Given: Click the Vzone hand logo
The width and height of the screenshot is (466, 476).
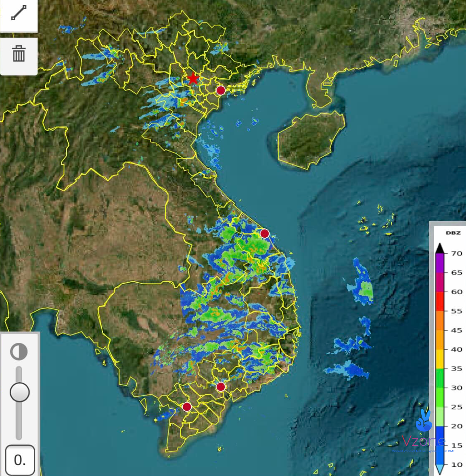Looking at the screenshot, I should point(424,421).
